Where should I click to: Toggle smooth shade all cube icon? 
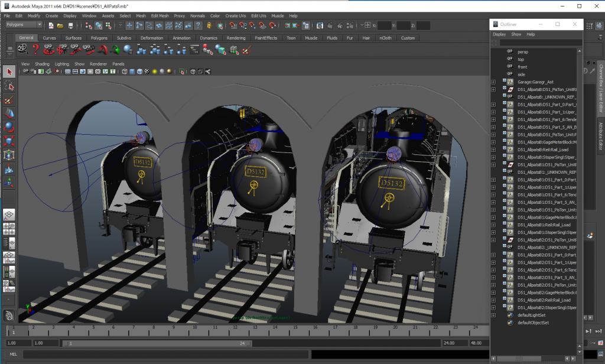[x=132, y=71]
